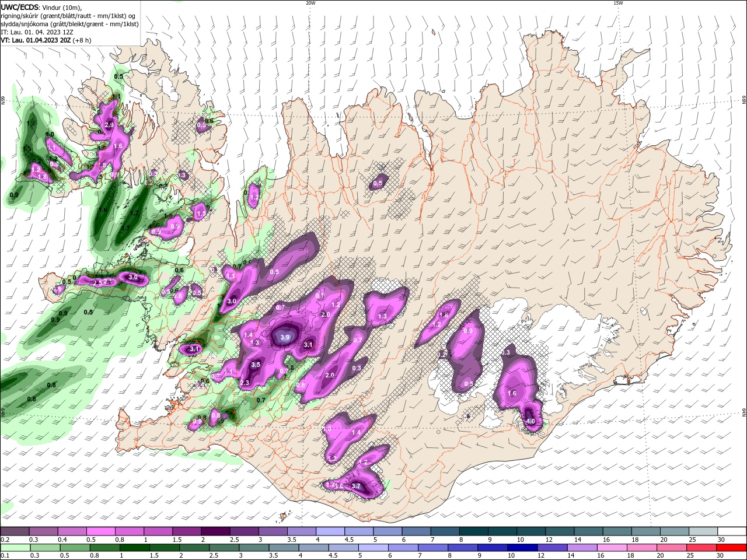Click the 'Vindur (10m)' header text
This screenshot has width=747, height=560.
pyautogui.click(x=61, y=7)
